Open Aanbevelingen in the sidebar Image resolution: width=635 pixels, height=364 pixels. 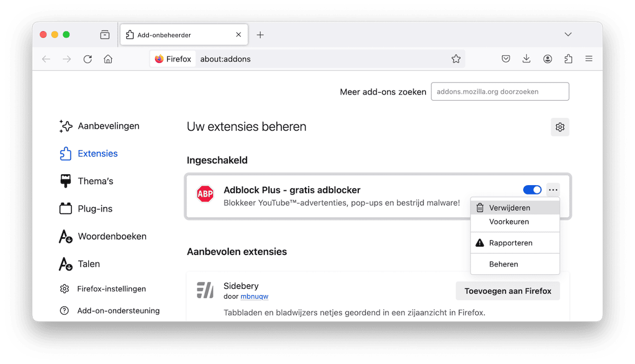point(99,126)
